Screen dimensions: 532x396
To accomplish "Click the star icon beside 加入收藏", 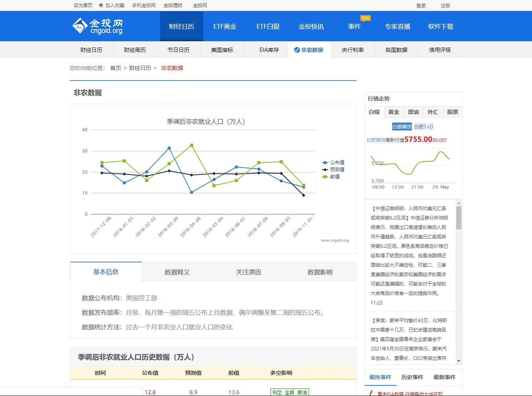I will (101, 5).
